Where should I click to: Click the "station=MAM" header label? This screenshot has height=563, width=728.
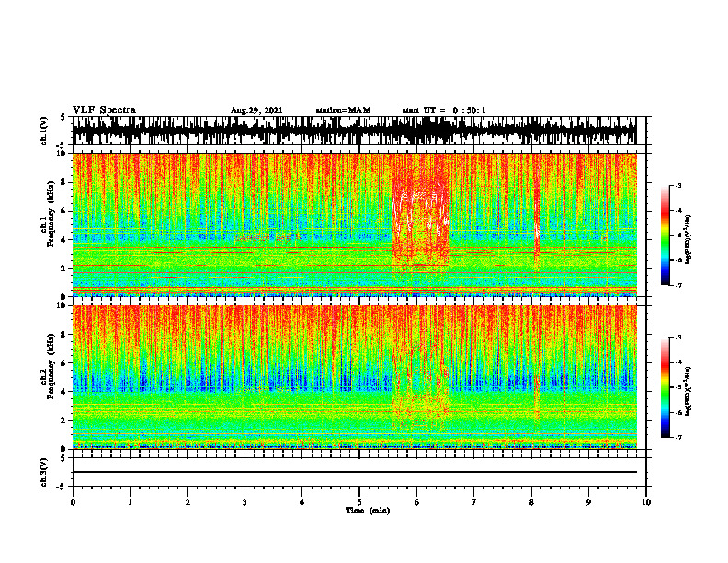pyautogui.click(x=343, y=110)
